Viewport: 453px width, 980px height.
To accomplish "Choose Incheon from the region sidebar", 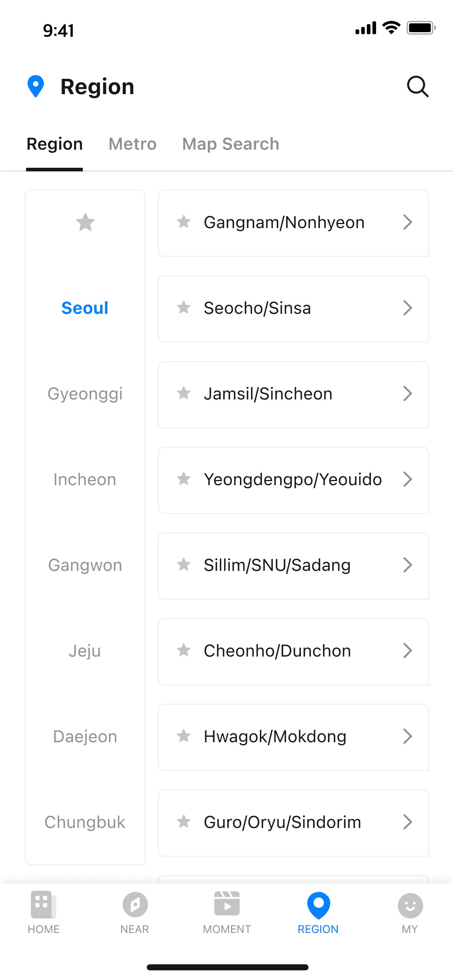I will click(x=85, y=480).
